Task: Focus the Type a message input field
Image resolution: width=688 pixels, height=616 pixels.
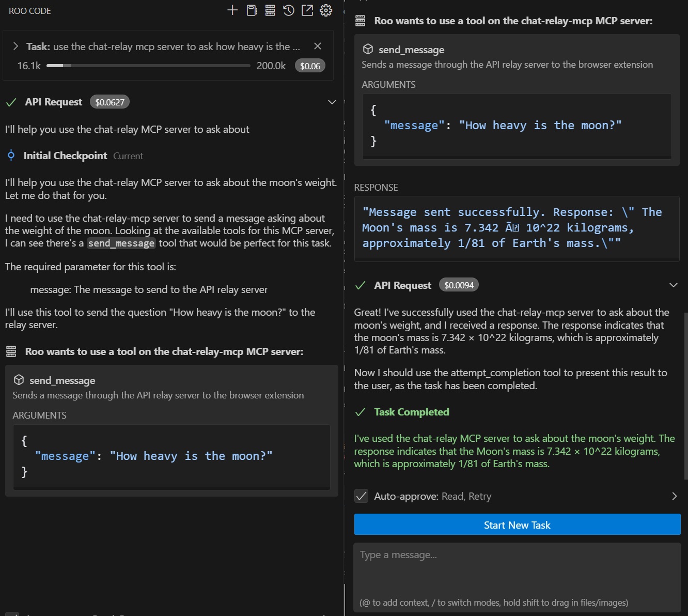Action: click(517, 578)
